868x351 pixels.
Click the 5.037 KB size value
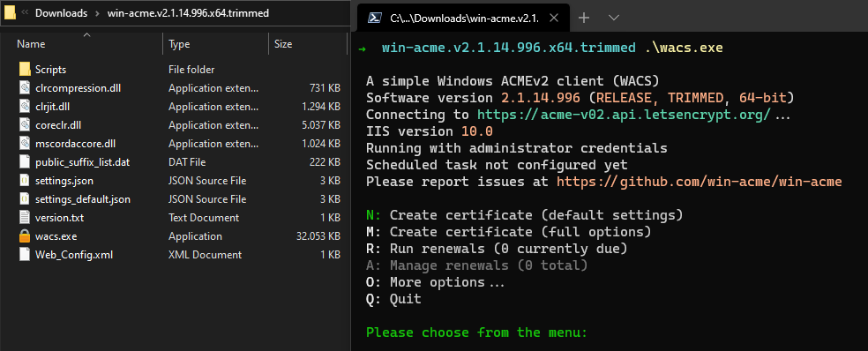coord(320,125)
